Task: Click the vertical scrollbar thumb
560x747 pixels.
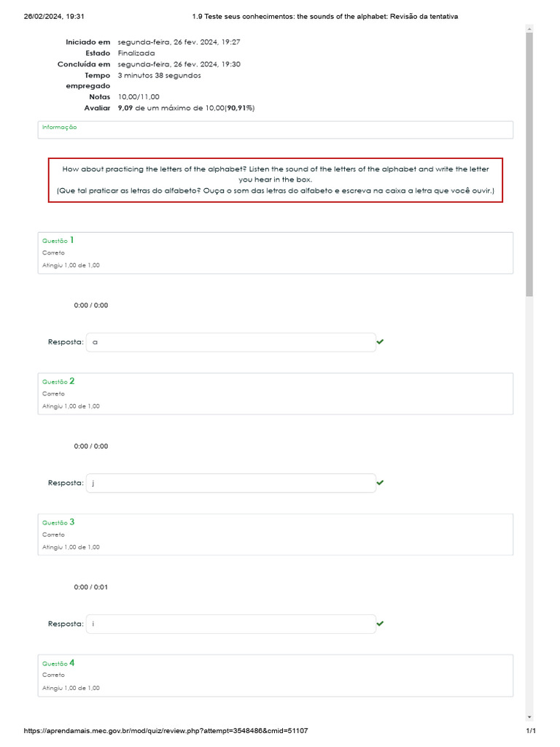Action: click(529, 164)
